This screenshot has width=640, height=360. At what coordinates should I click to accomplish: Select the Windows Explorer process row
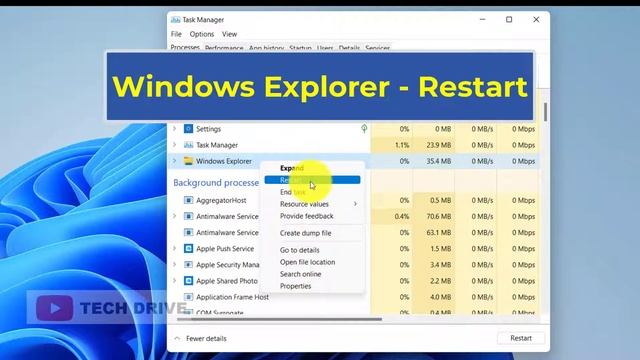[353, 161]
